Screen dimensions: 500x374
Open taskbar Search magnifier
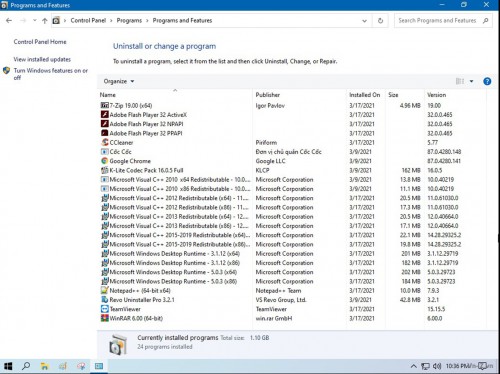tap(26, 366)
